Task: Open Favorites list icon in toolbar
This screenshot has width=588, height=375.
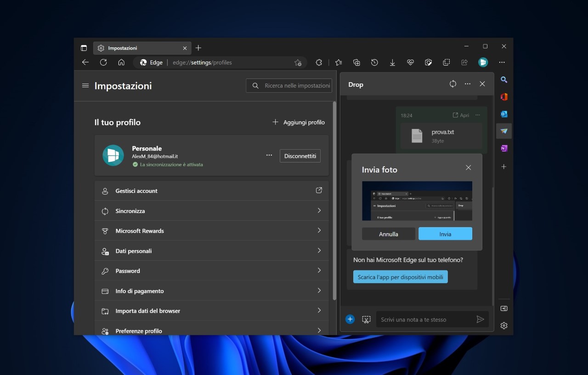Action: coord(339,62)
